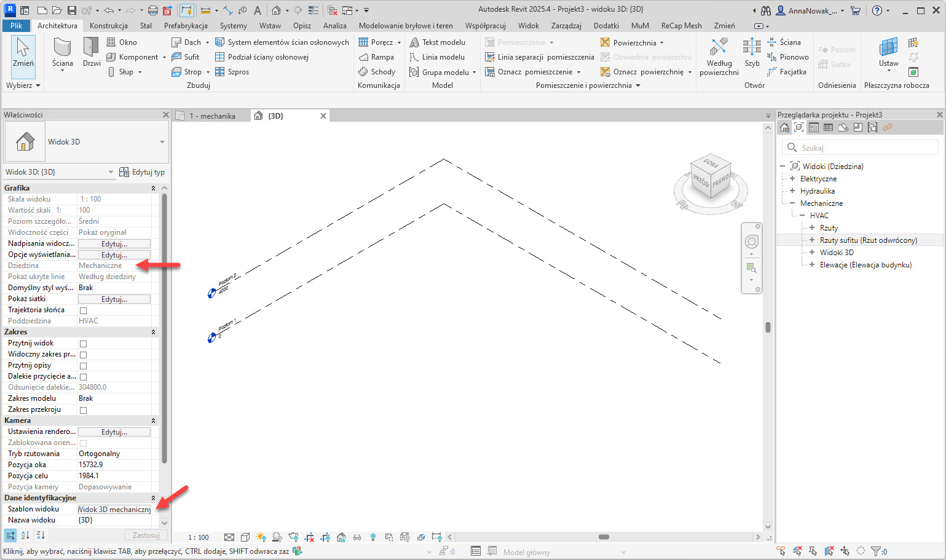Click the Drzwi door tool
Image resolution: width=946 pixels, height=560 pixels.
pos(92,52)
